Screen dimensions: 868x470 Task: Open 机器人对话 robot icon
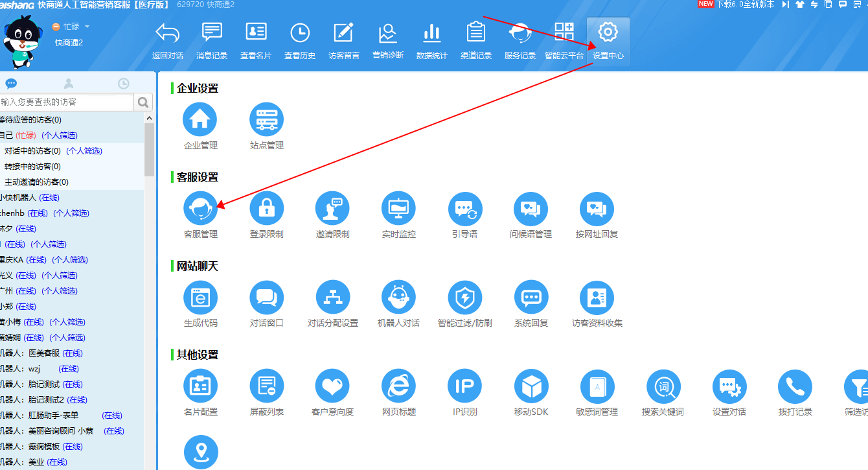point(398,298)
